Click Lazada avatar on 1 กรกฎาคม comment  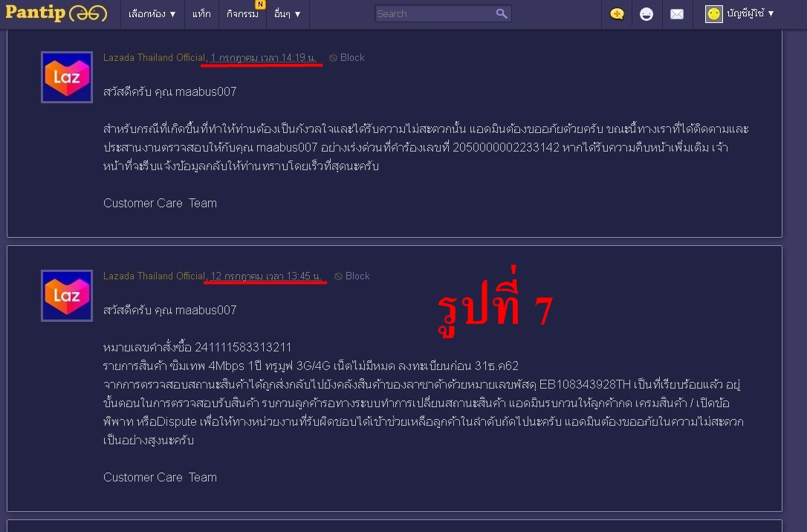tap(67, 77)
